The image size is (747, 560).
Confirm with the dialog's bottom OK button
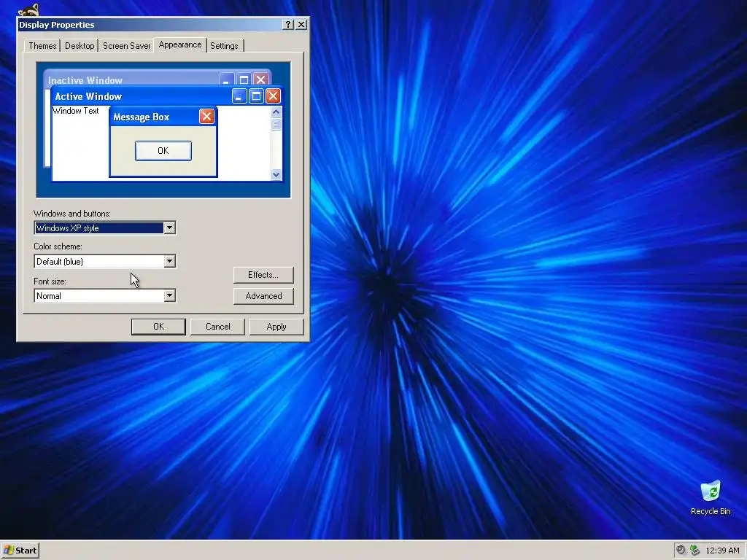click(158, 327)
